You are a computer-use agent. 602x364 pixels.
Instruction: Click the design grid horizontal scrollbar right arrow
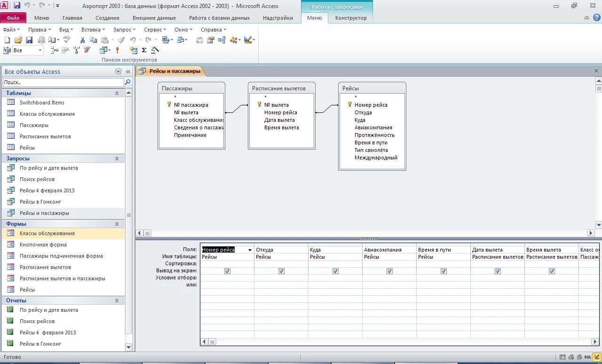(595, 342)
